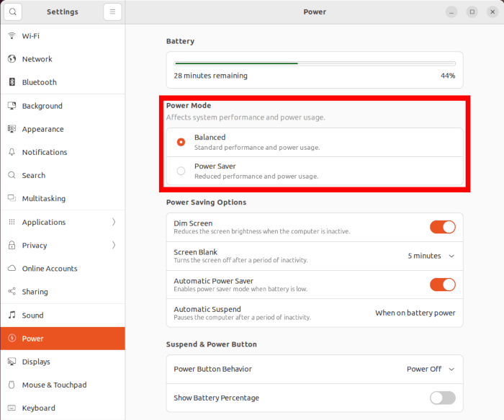The height and width of the screenshot is (420, 504).
Task: Close the Settings window
Action: (x=492, y=12)
